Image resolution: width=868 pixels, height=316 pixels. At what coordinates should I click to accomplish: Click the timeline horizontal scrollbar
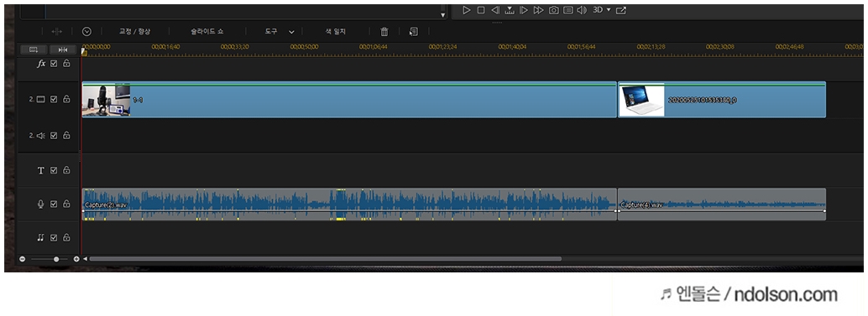coord(326,258)
